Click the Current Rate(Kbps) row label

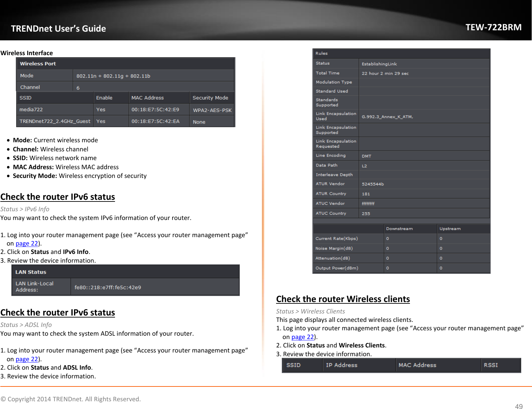337,238
